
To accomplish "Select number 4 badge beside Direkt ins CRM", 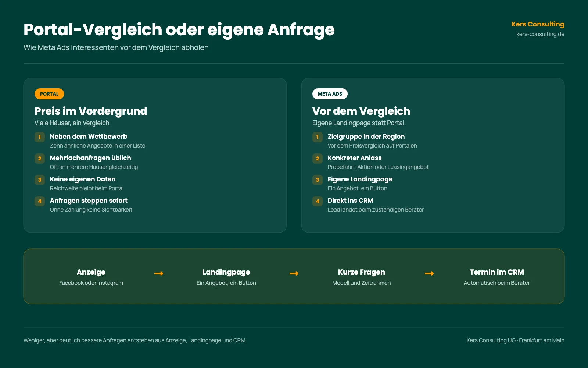I will point(318,201).
